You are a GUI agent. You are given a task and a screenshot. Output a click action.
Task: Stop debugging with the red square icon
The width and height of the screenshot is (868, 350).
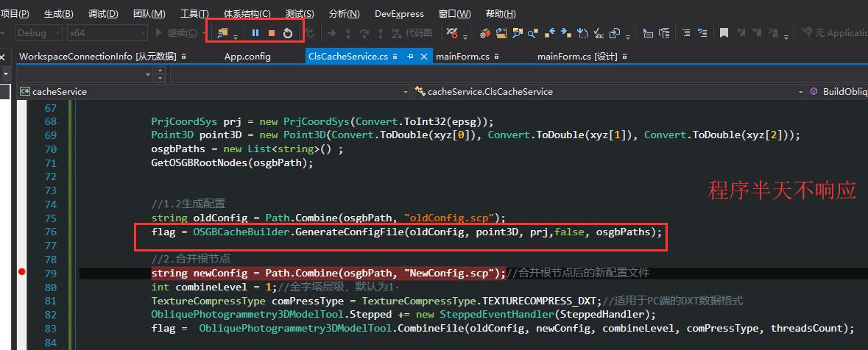click(271, 33)
